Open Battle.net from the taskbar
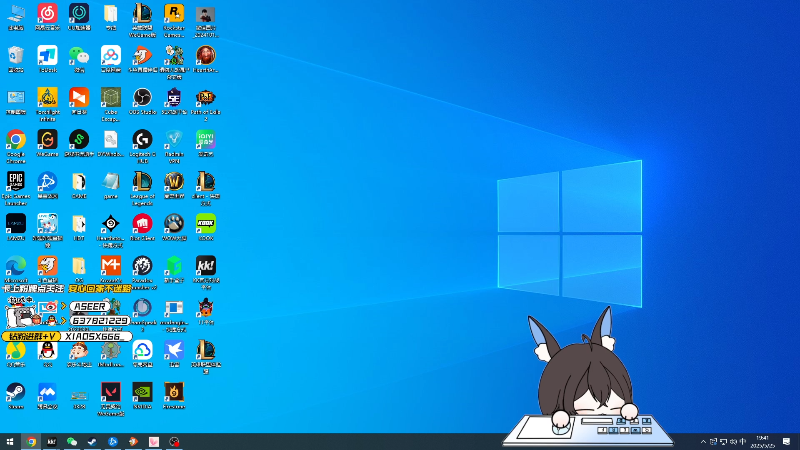Screen dimensions: 800x450 point(113,441)
